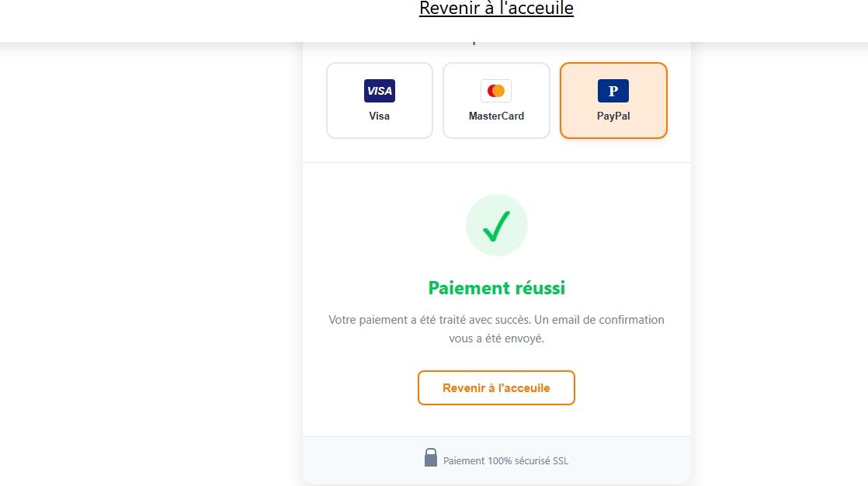Click the "Paiement réussi" green heading

pos(496,288)
